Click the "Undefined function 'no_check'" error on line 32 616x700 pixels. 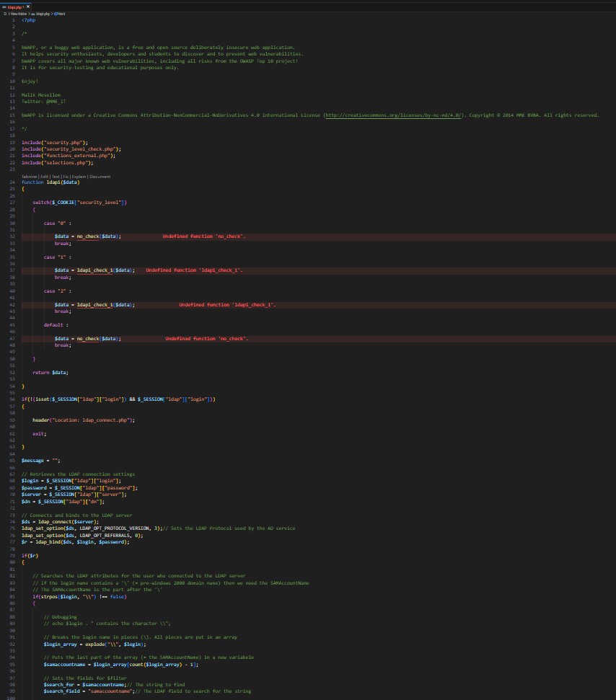click(x=203, y=236)
